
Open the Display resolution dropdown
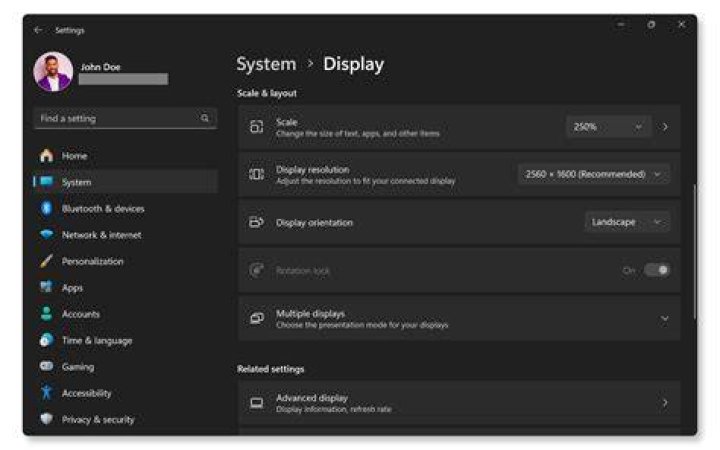[593, 174]
